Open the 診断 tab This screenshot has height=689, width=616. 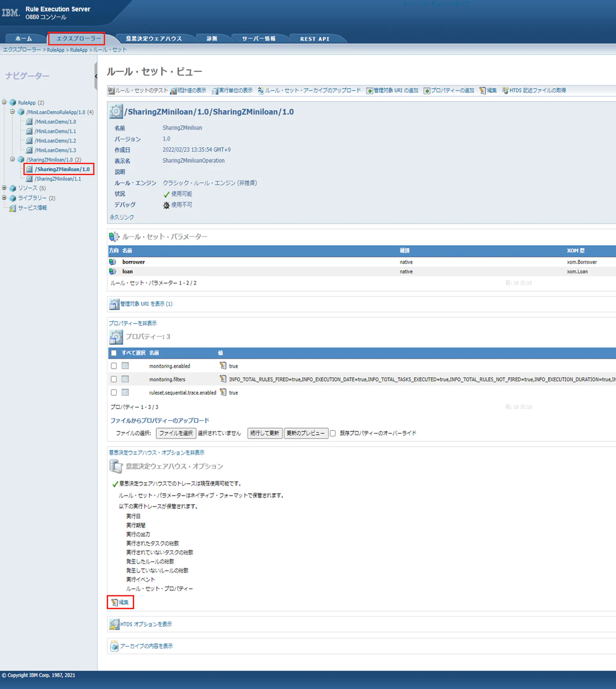(212, 39)
